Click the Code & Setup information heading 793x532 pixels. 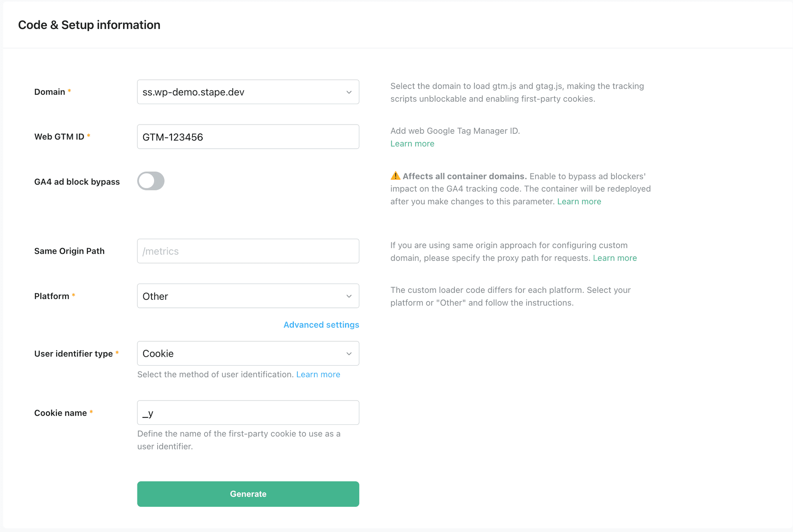pos(89,24)
